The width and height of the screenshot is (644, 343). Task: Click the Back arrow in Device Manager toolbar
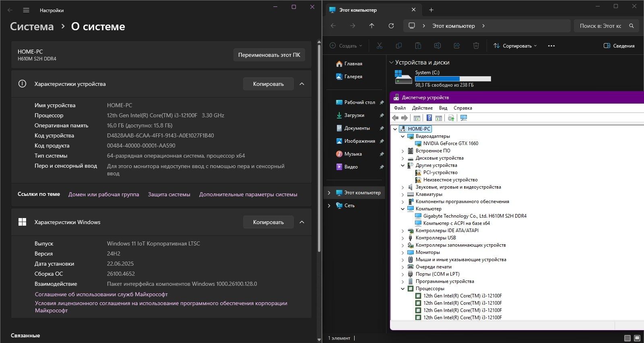(395, 118)
